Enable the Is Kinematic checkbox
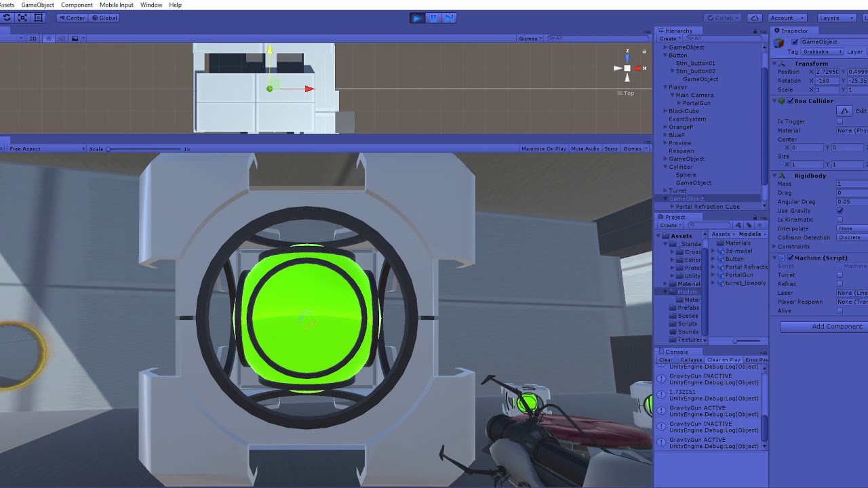The width and height of the screenshot is (868, 488). [x=840, y=220]
